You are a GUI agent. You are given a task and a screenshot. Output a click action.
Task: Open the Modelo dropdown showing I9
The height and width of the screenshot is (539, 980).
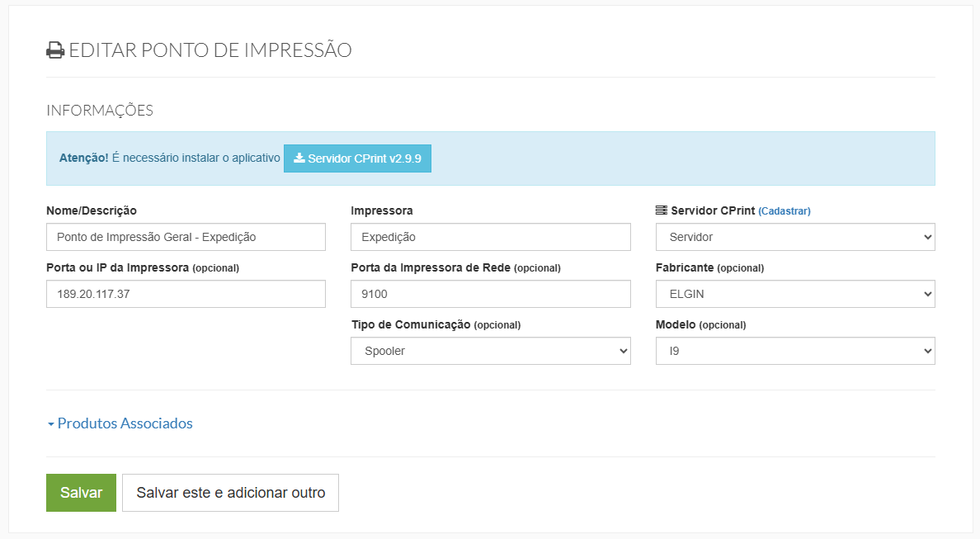tap(795, 351)
